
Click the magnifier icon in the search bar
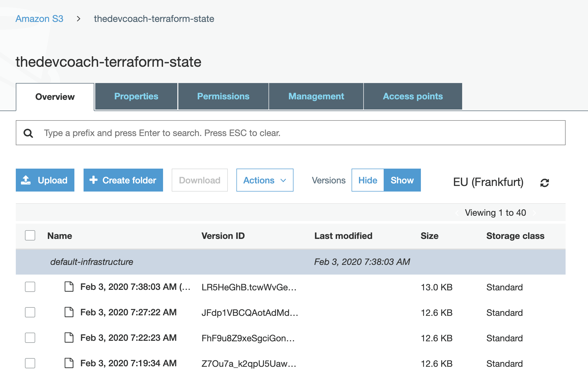[x=28, y=133]
